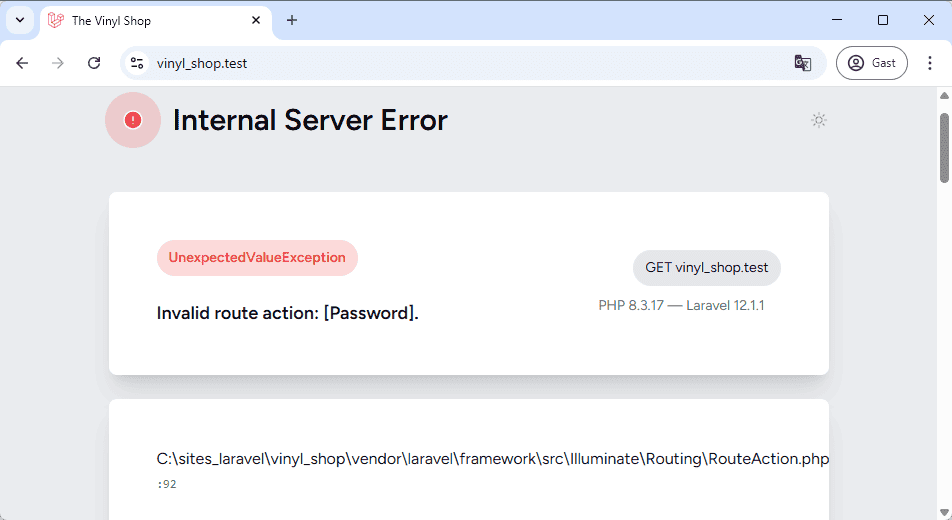Click the forward navigation arrow
Viewport: 952px width, 520px height.
tap(58, 63)
